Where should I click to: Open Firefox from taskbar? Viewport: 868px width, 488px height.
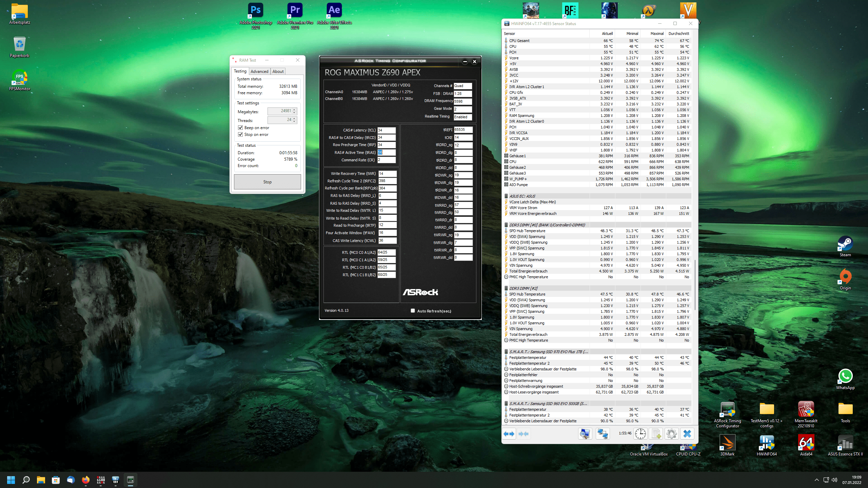click(x=85, y=480)
